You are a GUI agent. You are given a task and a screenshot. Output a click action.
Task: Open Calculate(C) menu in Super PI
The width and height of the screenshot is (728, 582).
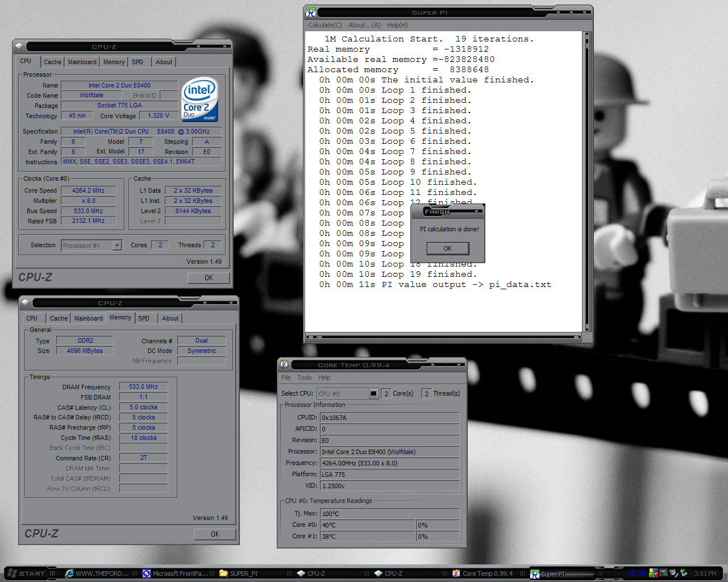[325, 25]
